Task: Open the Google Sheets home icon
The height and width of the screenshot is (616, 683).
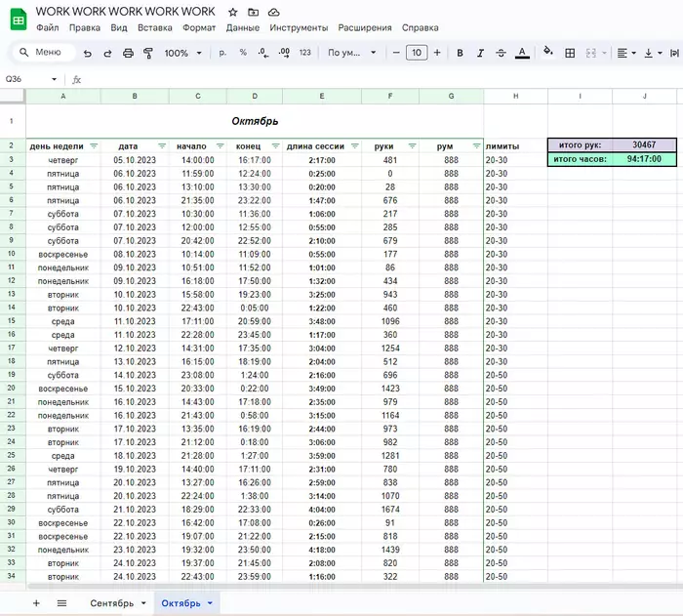Action: point(19,20)
